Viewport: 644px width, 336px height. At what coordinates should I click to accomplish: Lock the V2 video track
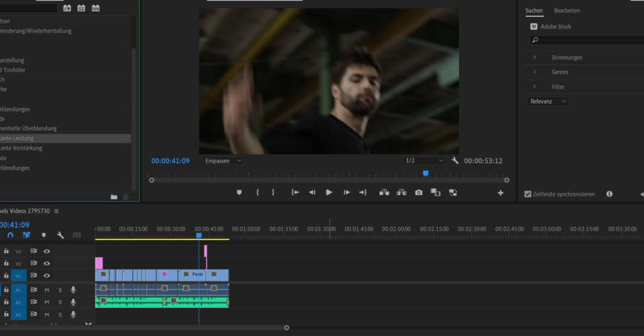[6, 263]
